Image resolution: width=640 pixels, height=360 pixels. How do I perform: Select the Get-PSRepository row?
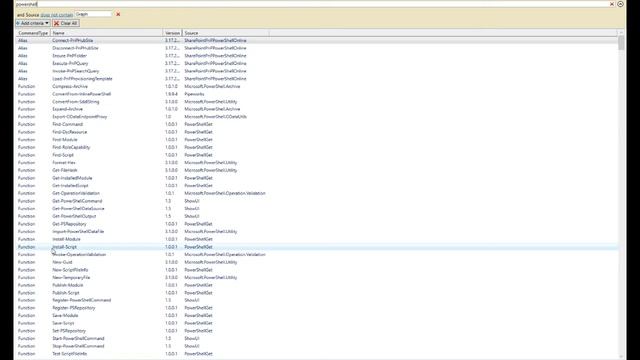[317, 224]
